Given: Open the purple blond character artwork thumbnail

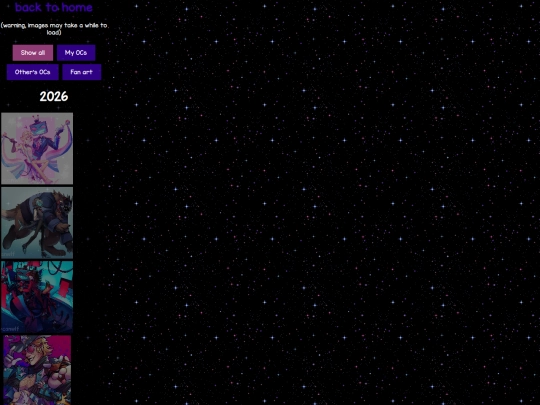Looking at the screenshot, I should pyautogui.click(x=37, y=370).
